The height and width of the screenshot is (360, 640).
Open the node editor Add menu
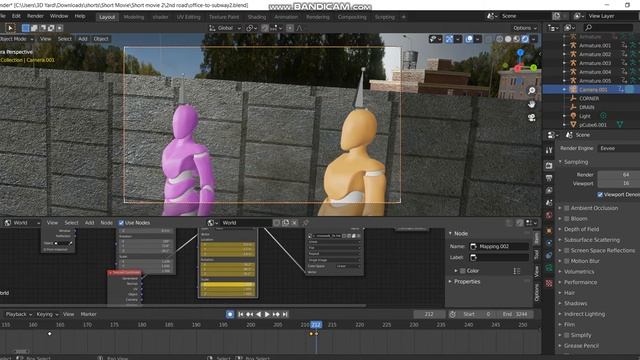point(89,223)
